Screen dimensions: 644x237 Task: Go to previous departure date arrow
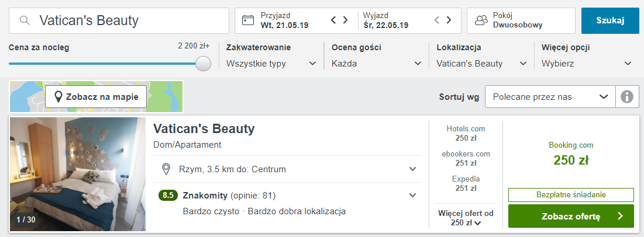coord(437,20)
